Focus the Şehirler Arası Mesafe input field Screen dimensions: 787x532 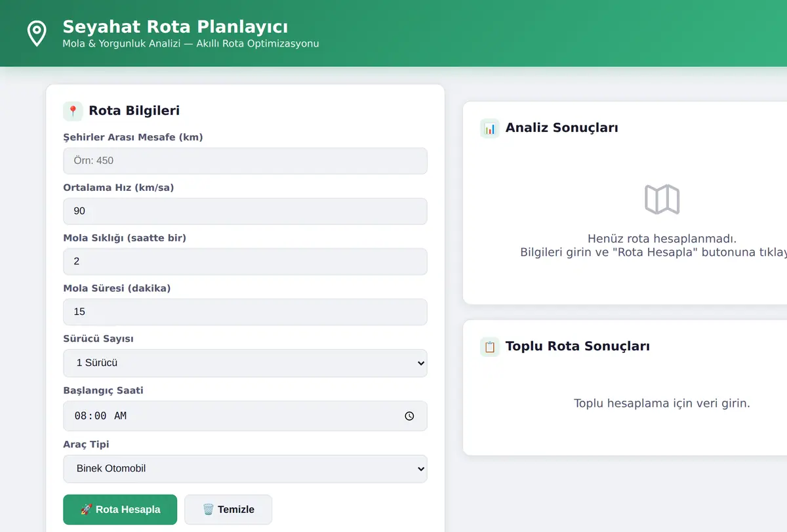point(245,161)
